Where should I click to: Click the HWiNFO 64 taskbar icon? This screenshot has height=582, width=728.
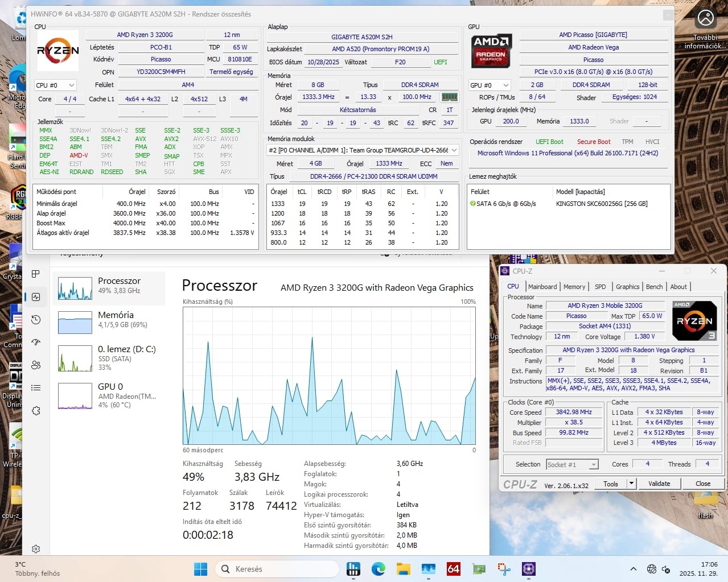tap(454, 569)
